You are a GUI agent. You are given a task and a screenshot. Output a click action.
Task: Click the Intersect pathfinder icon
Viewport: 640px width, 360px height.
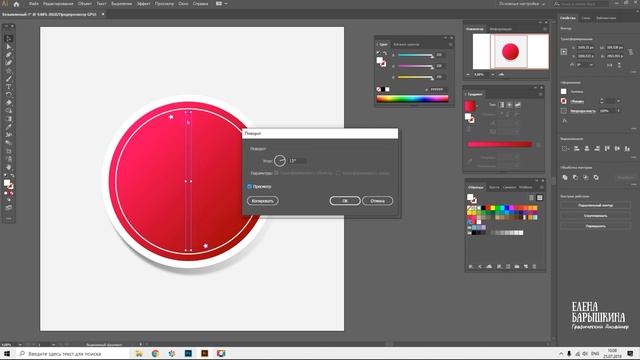click(586, 178)
